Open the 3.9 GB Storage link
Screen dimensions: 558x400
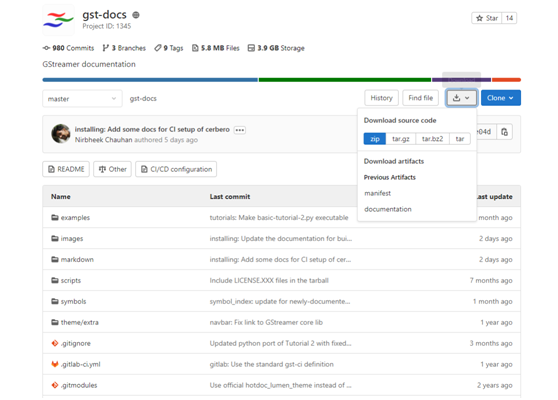[276, 48]
